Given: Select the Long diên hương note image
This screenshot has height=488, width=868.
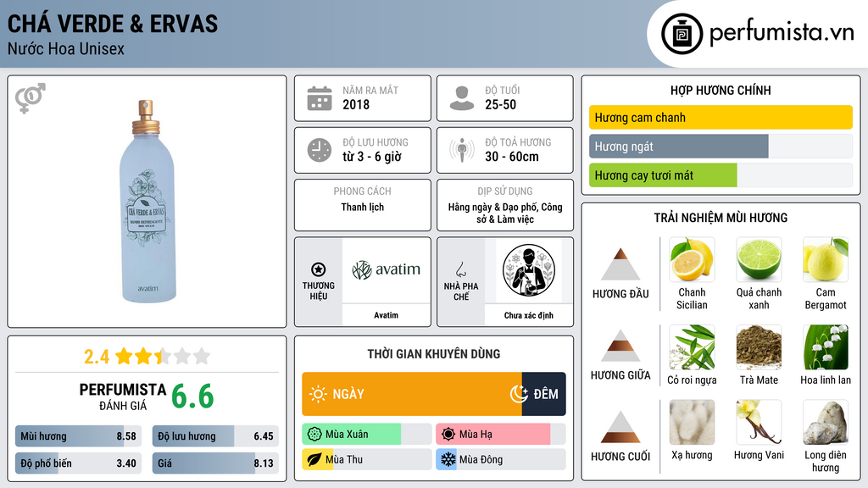Looking at the screenshot, I should [x=826, y=422].
